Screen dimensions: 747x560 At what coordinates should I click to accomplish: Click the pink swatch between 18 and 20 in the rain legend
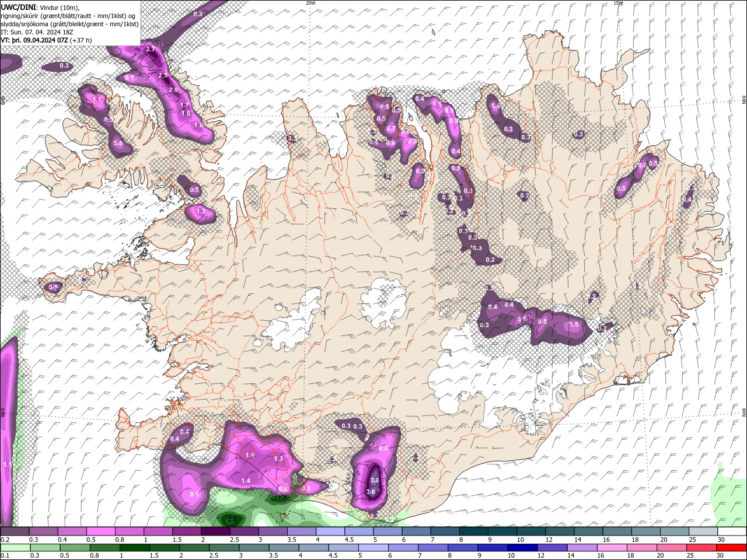coord(642,548)
